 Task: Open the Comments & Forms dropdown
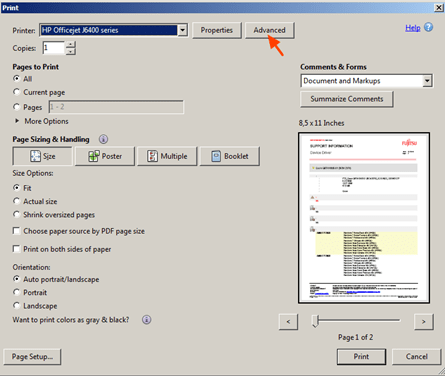point(427,81)
